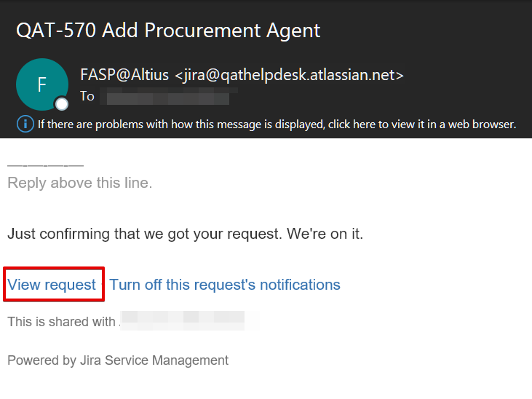This screenshot has width=532, height=399.
Task: Click the "Add Procurement Agent" subject text
Action: (x=211, y=31)
